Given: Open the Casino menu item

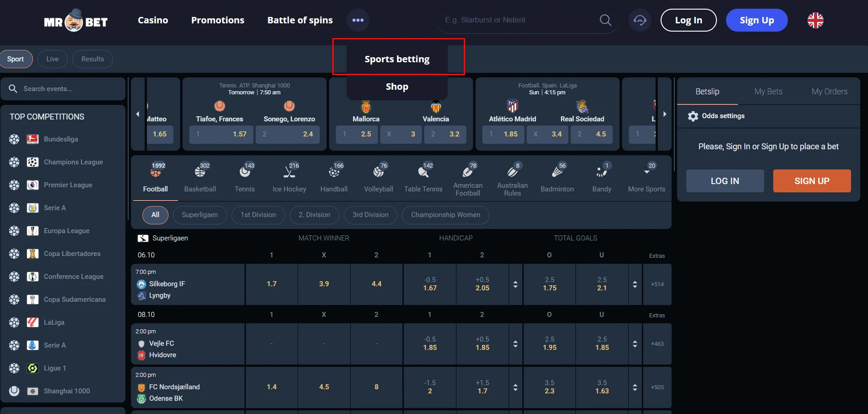Looking at the screenshot, I should point(153,20).
